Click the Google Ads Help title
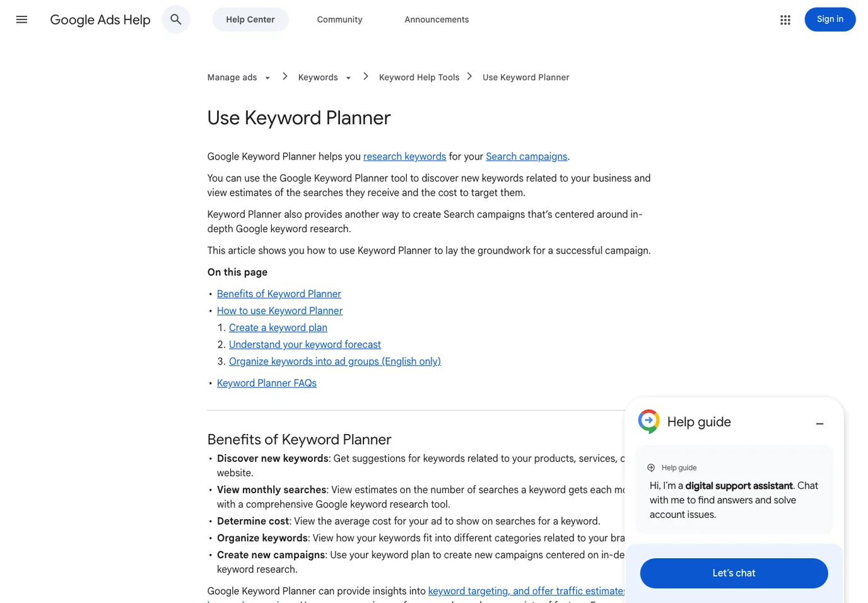Viewport: 868px width, 603px height. pos(100,20)
